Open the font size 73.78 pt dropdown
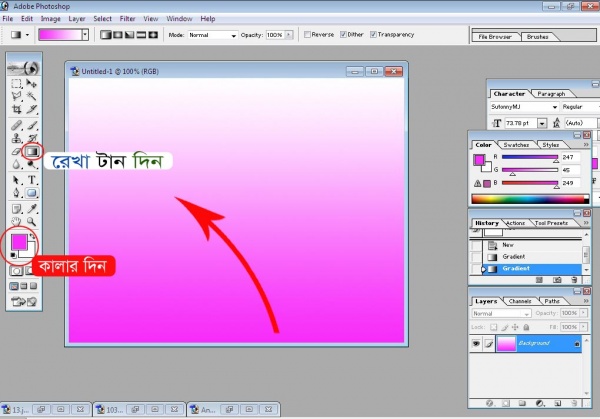 541,123
